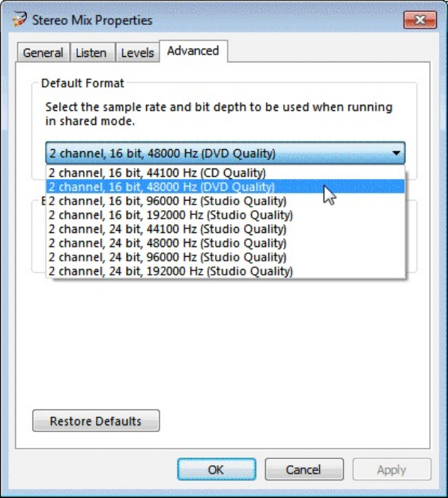The image size is (448, 498).
Task: Collapse the Default Format dropdown arrow
Action: pos(396,153)
